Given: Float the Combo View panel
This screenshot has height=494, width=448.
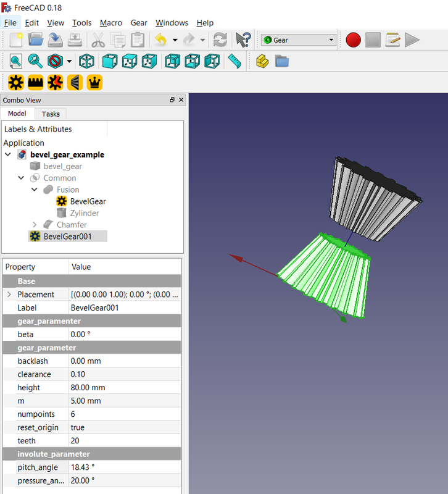Looking at the screenshot, I should coord(172,100).
